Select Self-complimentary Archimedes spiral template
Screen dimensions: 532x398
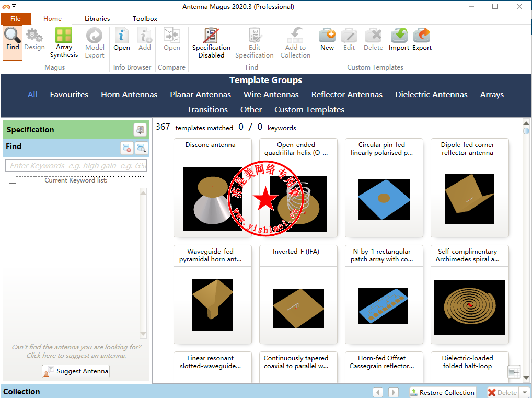470,294
